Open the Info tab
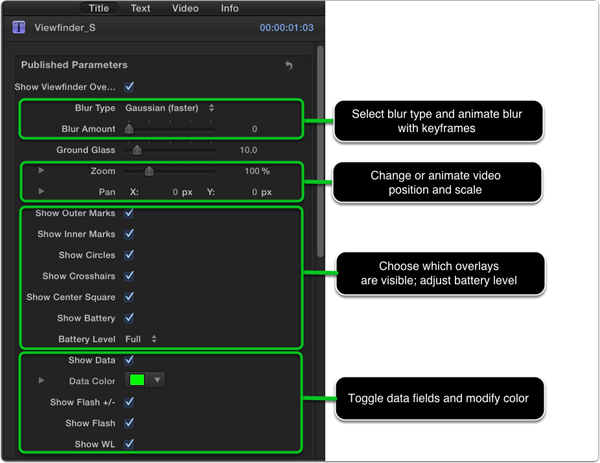 [x=230, y=8]
